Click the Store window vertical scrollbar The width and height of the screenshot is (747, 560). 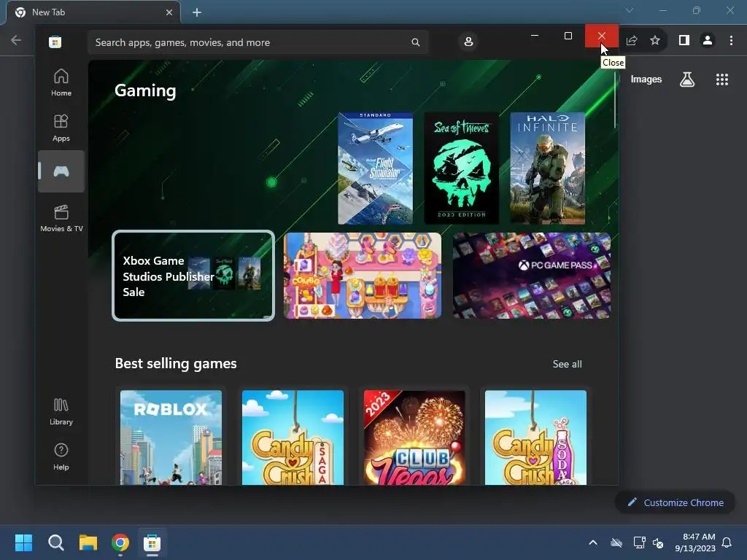pyautogui.click(x=615, y=99)
